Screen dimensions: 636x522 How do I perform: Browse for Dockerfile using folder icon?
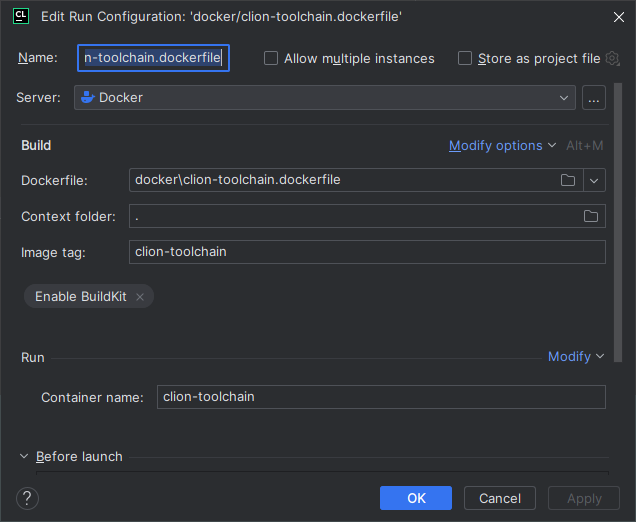click(x=568, y=180)
